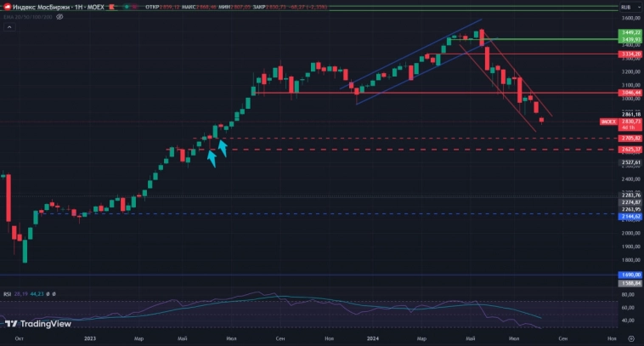Screen dimensions: 644x346
Task: Click the chart title Индекс МосБиржи
Action: pyautogui.click(x=41, y=7)
